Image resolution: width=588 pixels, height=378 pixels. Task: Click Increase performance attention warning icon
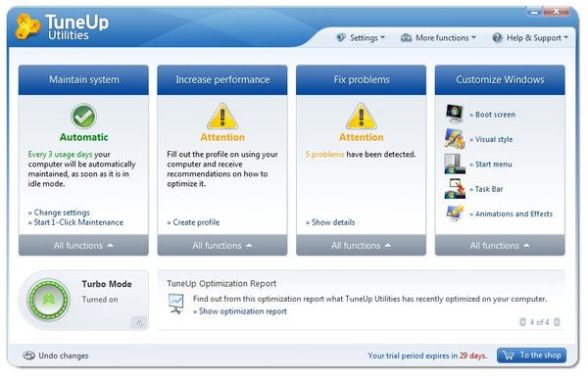tap(222, 117)
